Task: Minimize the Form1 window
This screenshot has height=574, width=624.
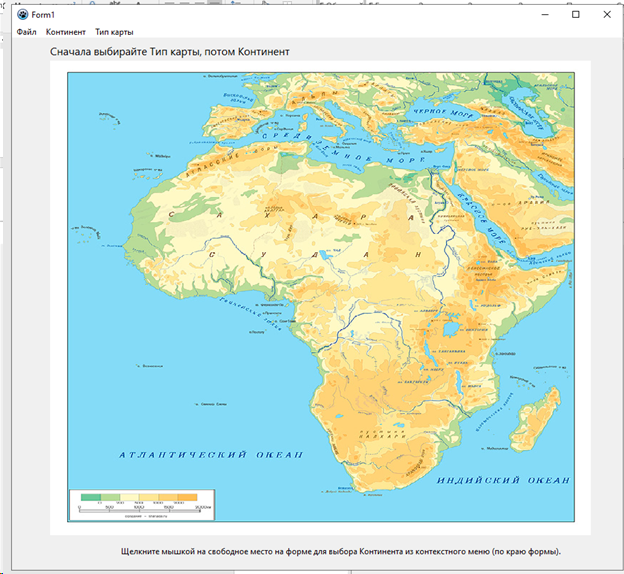Action: pos(545,15)
